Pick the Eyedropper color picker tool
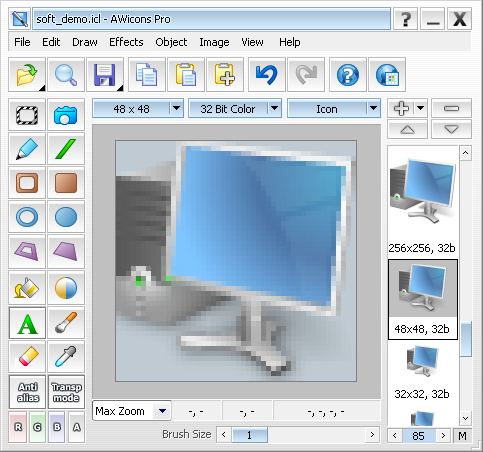This screenshot has width=483, height=452. [66, 356]
